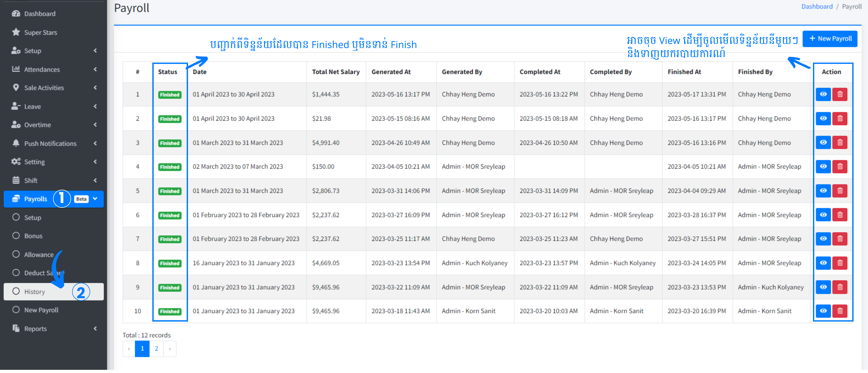The height and width of the screenshot is (373, 868).
Task: Open the History submenu item
Action: point(54,292)
